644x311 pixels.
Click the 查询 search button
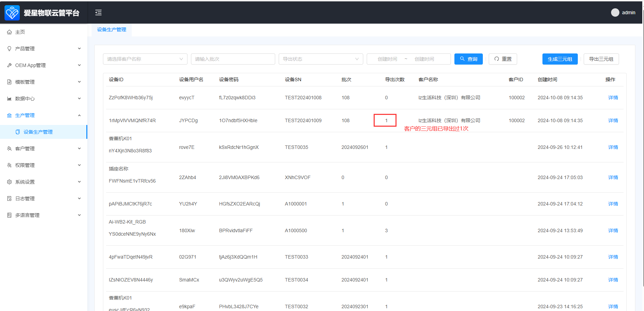tap(468, 59)
